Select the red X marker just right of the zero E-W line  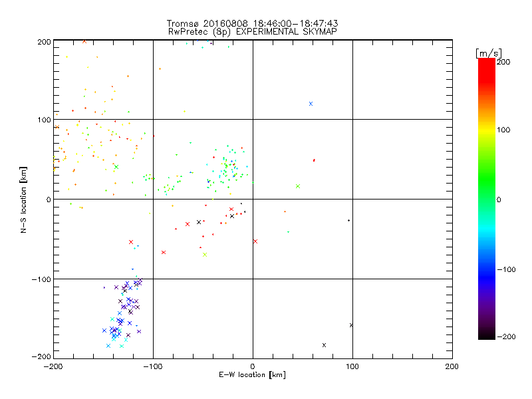[255, 241]
